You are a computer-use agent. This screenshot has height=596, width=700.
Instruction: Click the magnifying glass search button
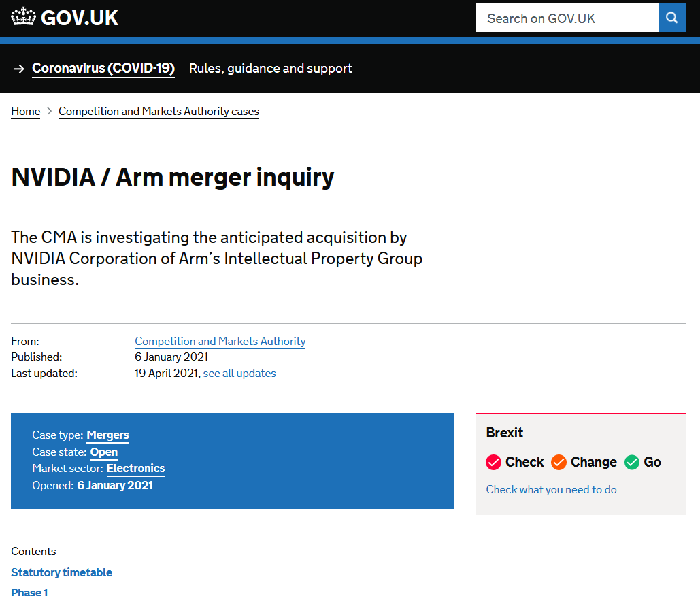point(672,18)
